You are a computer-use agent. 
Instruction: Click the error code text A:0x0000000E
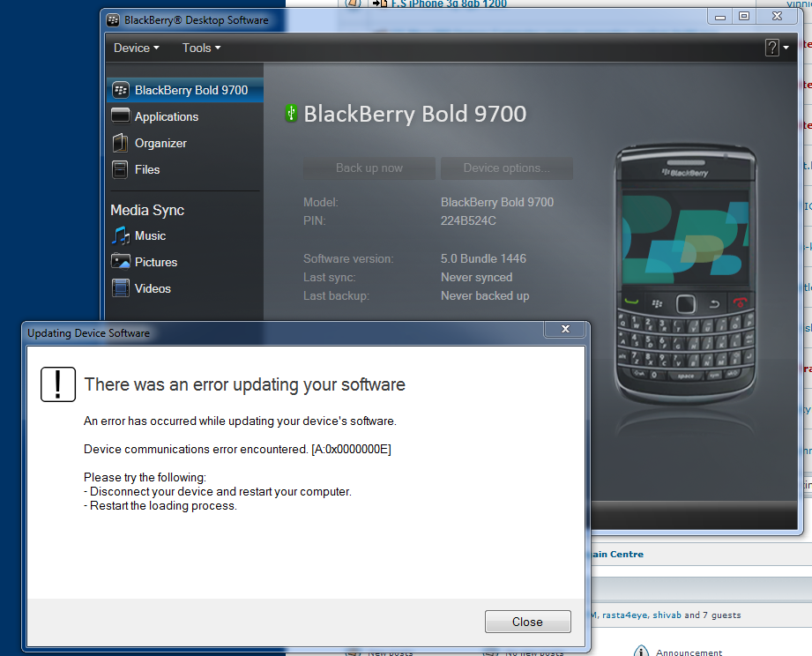pyautogui.click(x=351, y=450)
